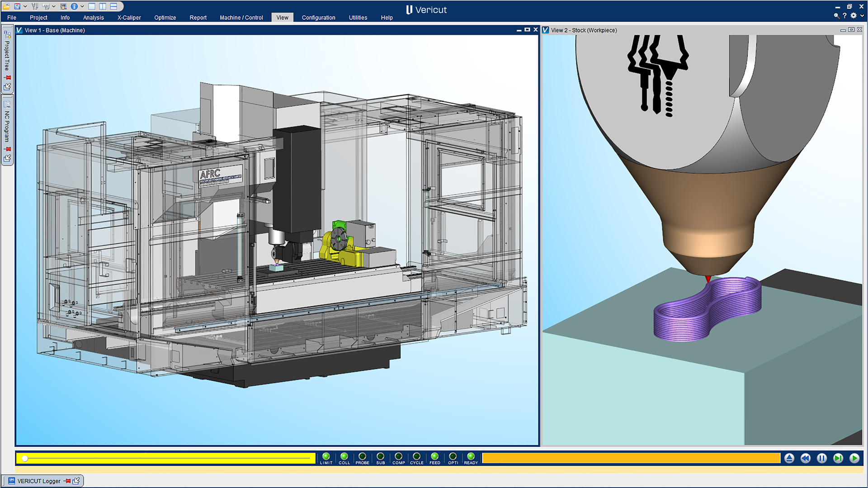The height and width of the screenshot is (488, 868).
Task: Select the two stacked views layout
Action: coord(113,6)
